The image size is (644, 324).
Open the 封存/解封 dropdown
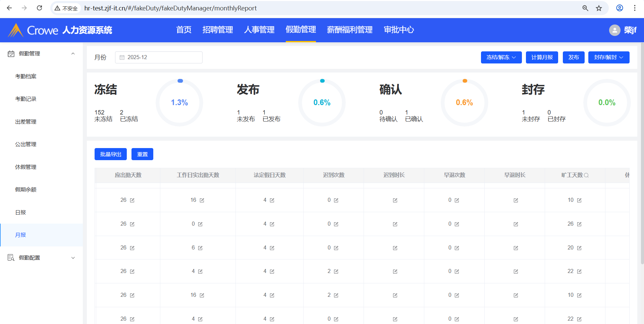608,57
